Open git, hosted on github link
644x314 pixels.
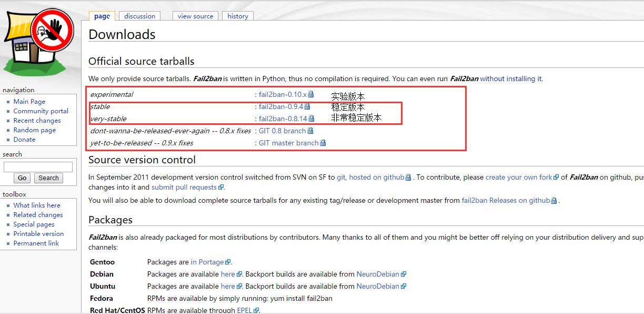370,177
